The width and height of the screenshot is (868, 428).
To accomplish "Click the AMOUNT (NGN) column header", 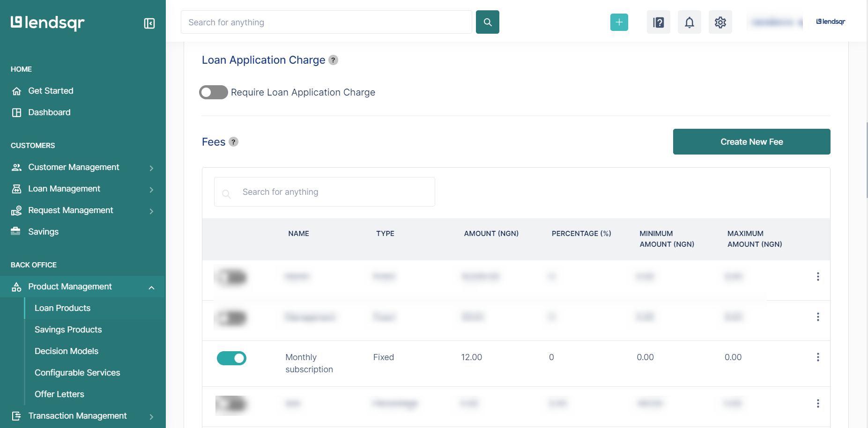I will click(x=491, y=234).
